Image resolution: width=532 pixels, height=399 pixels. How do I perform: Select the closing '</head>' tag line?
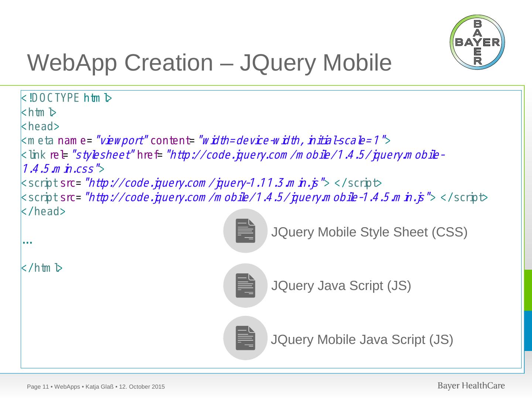(43, 212)
